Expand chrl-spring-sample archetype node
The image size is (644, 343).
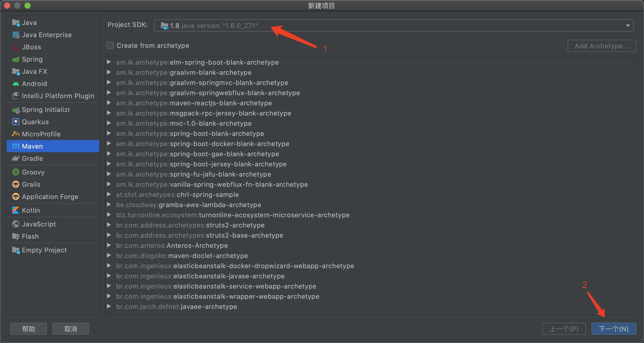point(109,194)
